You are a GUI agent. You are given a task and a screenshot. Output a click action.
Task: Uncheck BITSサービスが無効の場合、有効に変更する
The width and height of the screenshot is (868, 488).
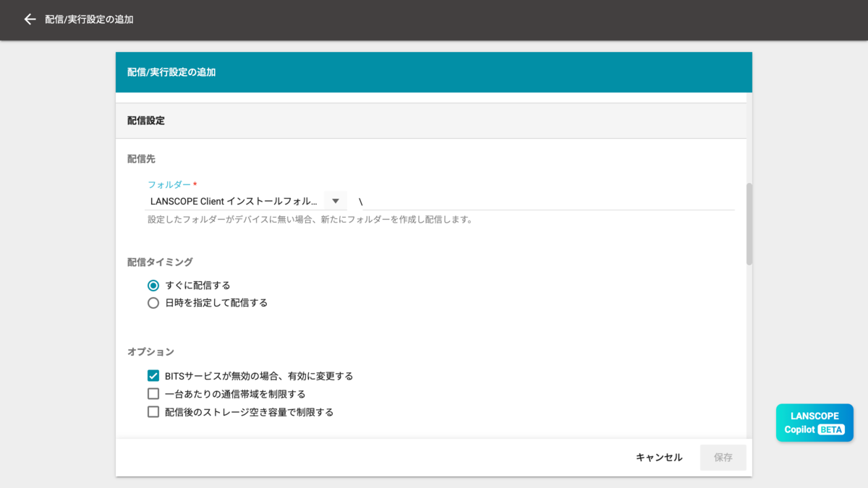click(153, 376)
